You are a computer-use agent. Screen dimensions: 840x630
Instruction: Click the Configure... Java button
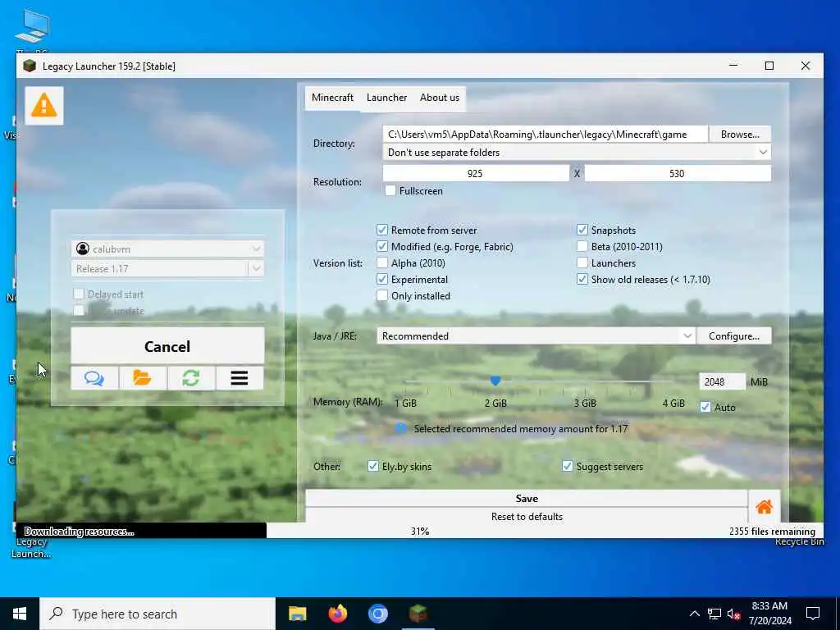point(734,336)
